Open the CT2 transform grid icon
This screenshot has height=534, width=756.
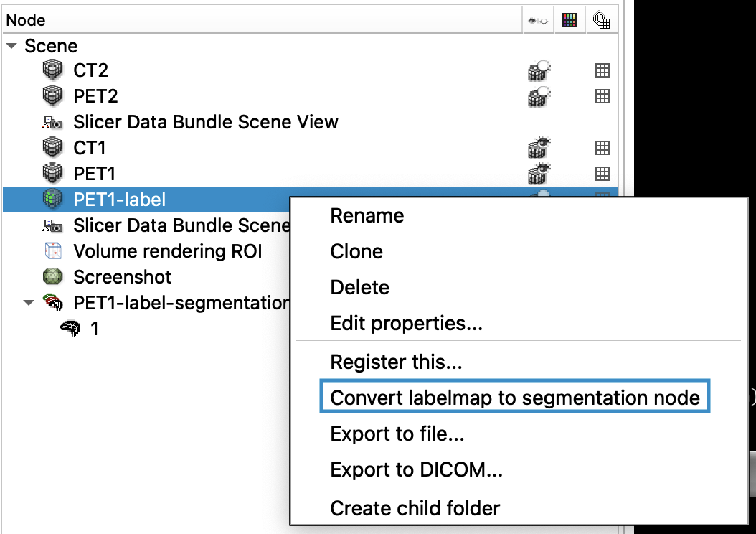coord(603,70)
